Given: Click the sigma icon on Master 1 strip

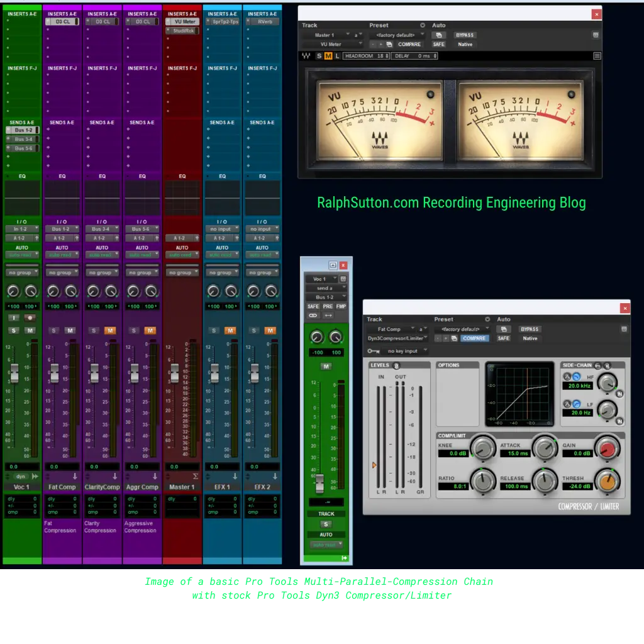Looking at the screenshot, I should 196,477.
